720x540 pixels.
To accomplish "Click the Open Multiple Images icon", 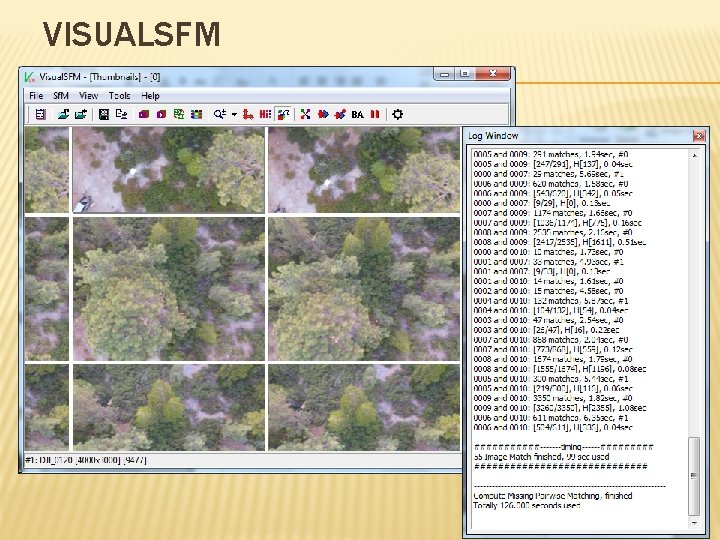I will [x=63, y=114].
